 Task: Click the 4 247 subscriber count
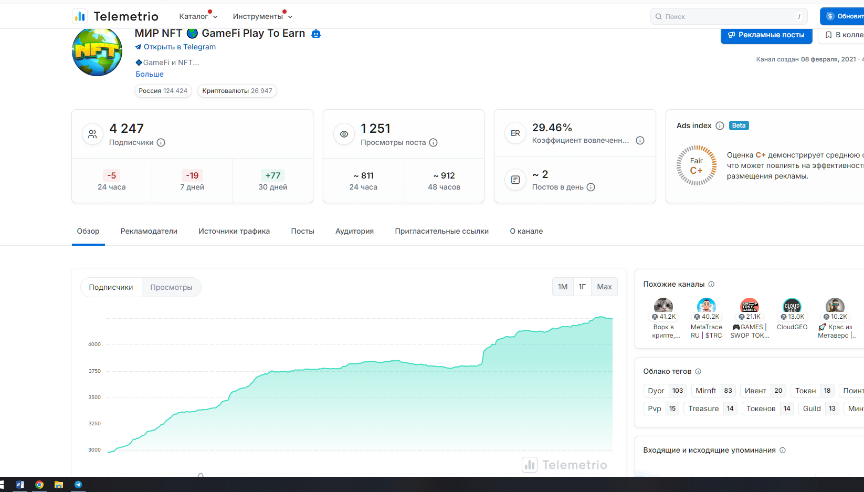(127, 128)
